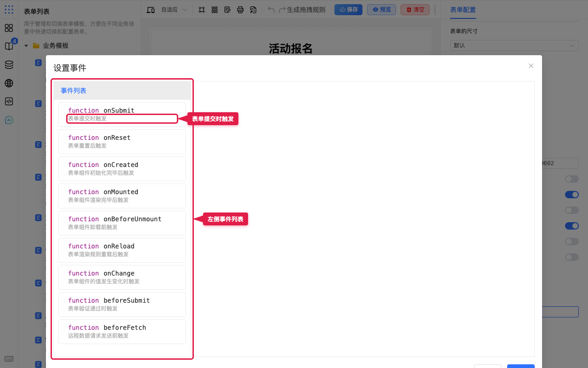The height and width of the screenshot is (368, 588).
Task: Click the globe icon in the sidebar
Action: tap(9, 83)
